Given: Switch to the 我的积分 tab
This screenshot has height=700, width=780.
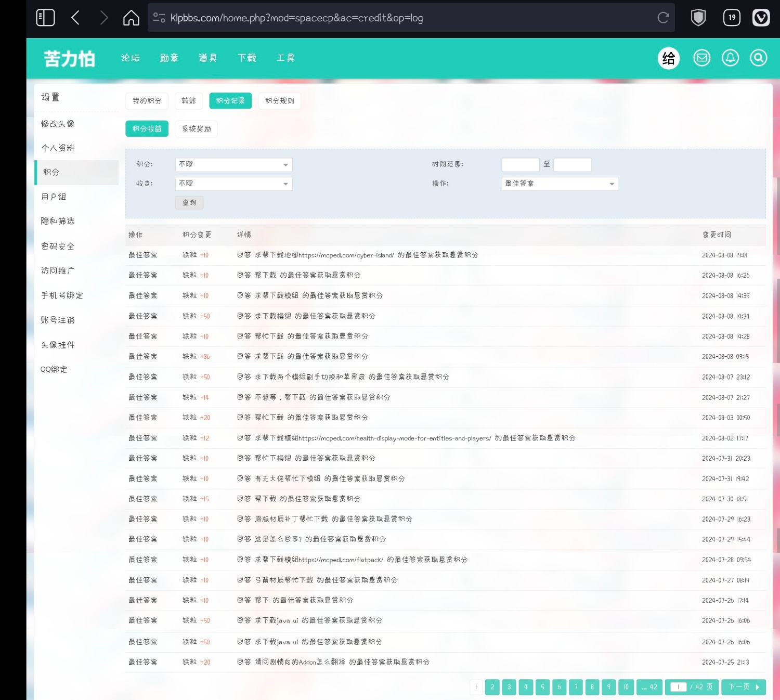Looking at the screenshot, I should click(147, 101).
